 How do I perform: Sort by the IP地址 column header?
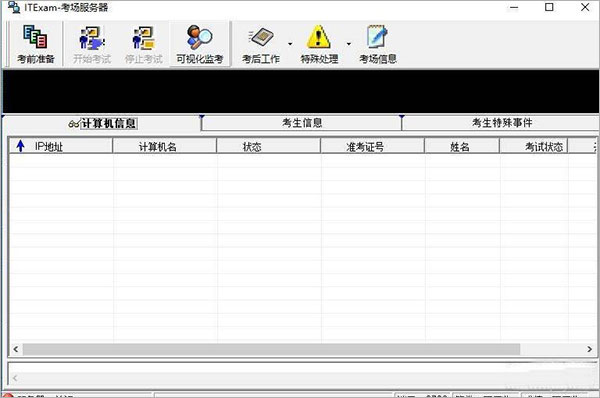coord(61,146)
